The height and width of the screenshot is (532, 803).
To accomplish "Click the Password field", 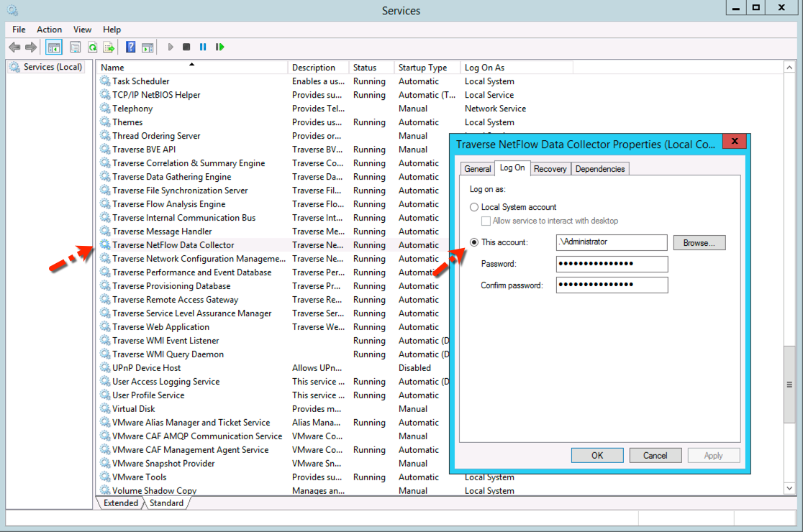I will tap(612, 264).
